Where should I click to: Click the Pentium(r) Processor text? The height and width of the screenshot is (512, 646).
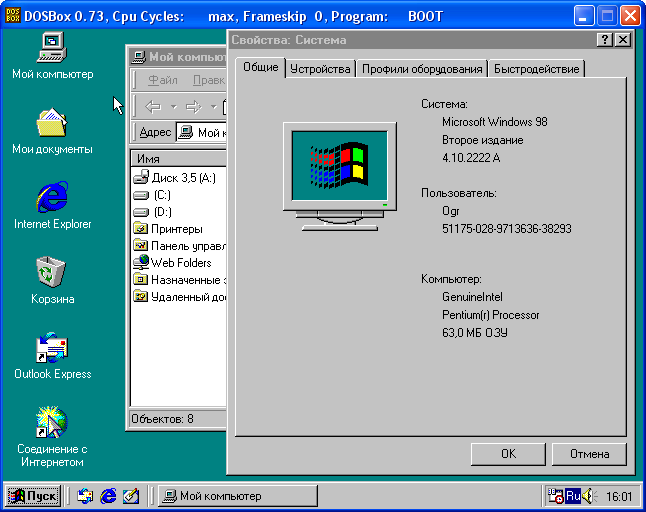click(490, 315)
